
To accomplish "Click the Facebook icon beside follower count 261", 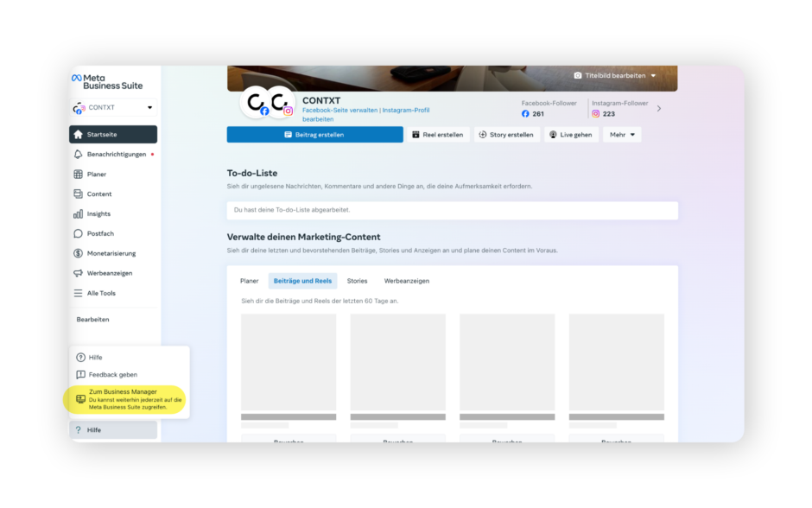I will click(525, 114).
